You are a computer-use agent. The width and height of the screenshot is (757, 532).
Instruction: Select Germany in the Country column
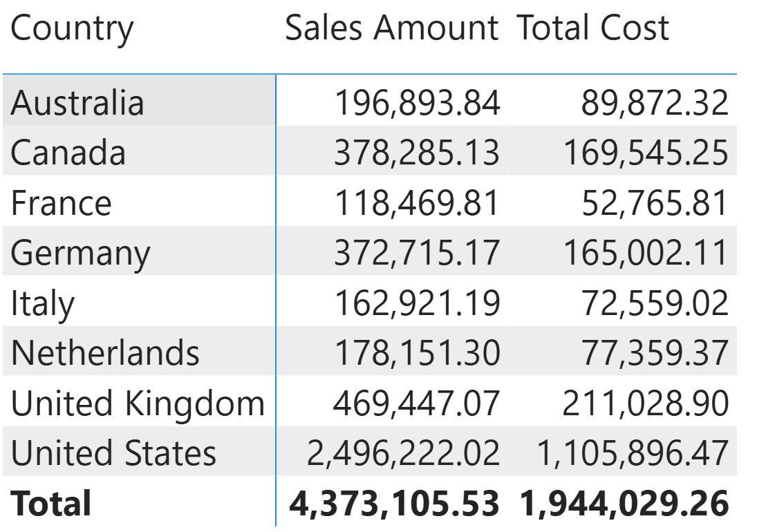tap(80, 252)
